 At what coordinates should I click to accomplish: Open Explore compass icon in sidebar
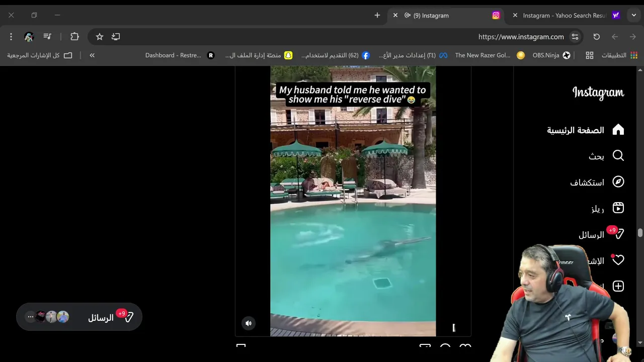618,182
